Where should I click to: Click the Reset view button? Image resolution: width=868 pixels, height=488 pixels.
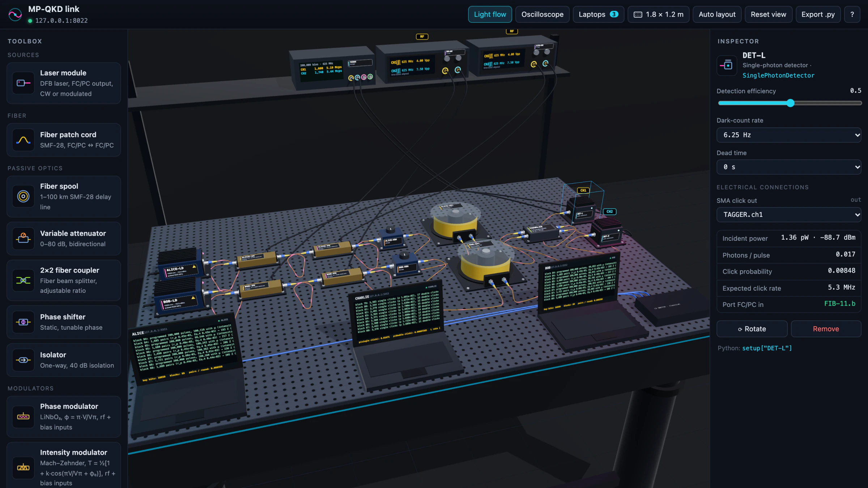769,14
